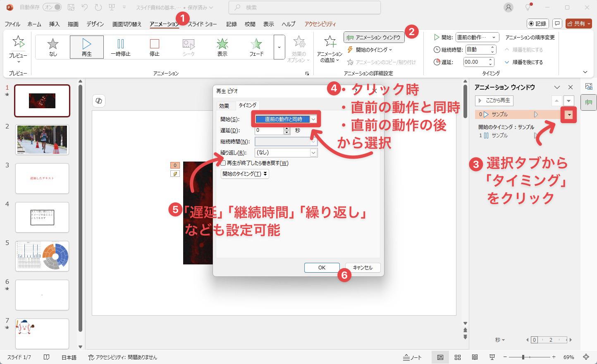Viewport: 597px width, 364px height.
Task: Switch to the 挿入 ribbon tab
Action: pyautogui.click(x=54, y=24)
